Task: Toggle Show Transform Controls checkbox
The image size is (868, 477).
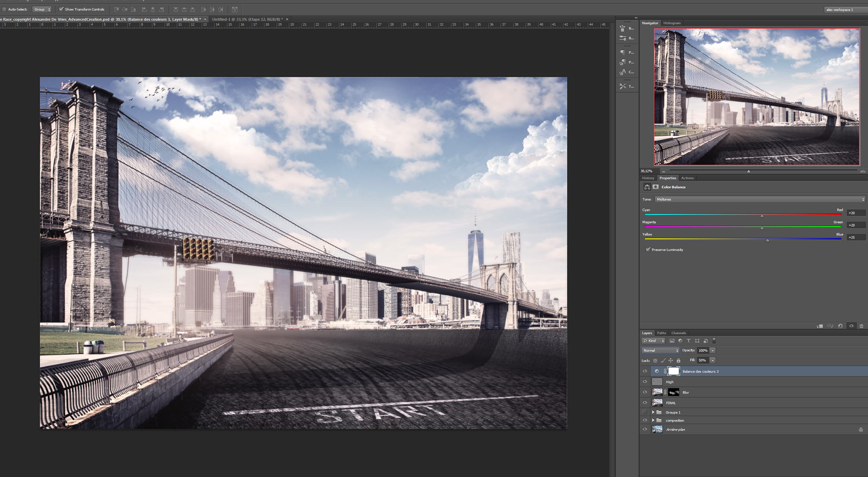Action: click(61, 9)
